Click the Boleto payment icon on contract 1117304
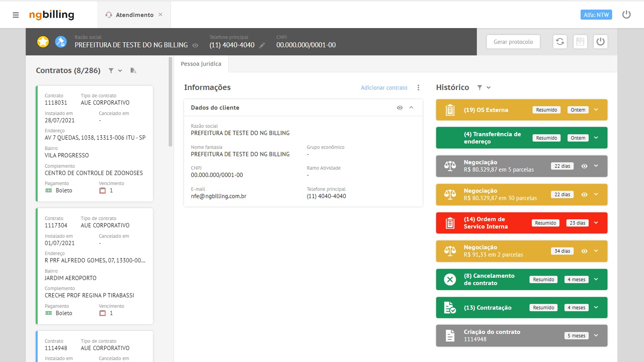Viewport: 644px width, 362px height. (48, 313)
